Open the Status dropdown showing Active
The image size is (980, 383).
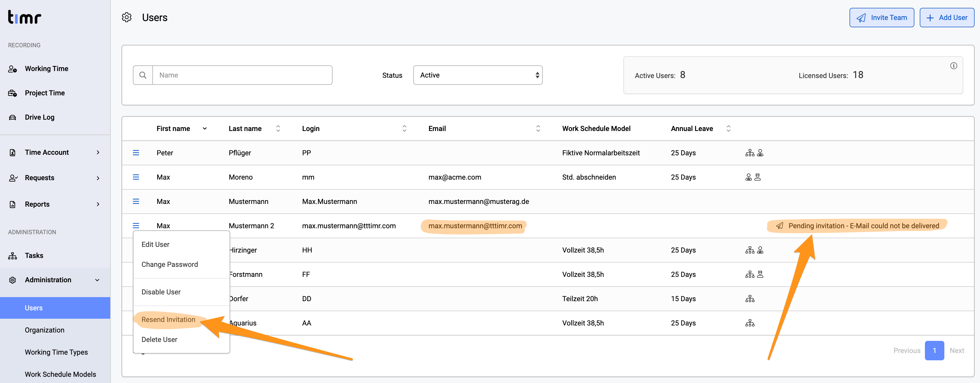tap(478, 75)
